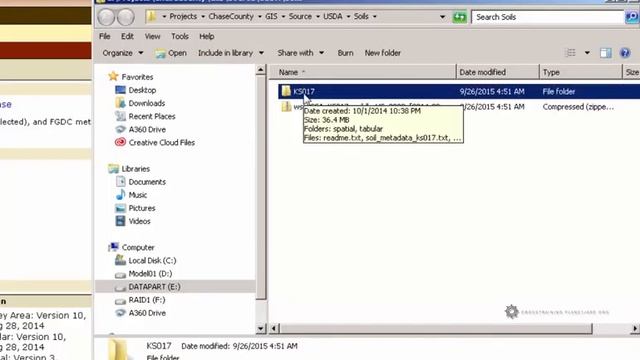Click the Desktop icon in Favorites
The width and height of the screenshot is (640, 360).
pos(120,90)
